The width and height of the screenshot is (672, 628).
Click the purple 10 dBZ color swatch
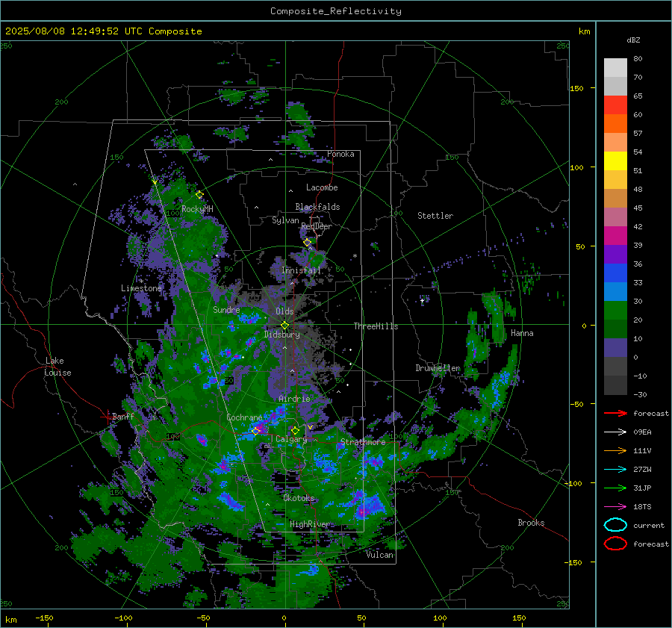tap(615, 347)
